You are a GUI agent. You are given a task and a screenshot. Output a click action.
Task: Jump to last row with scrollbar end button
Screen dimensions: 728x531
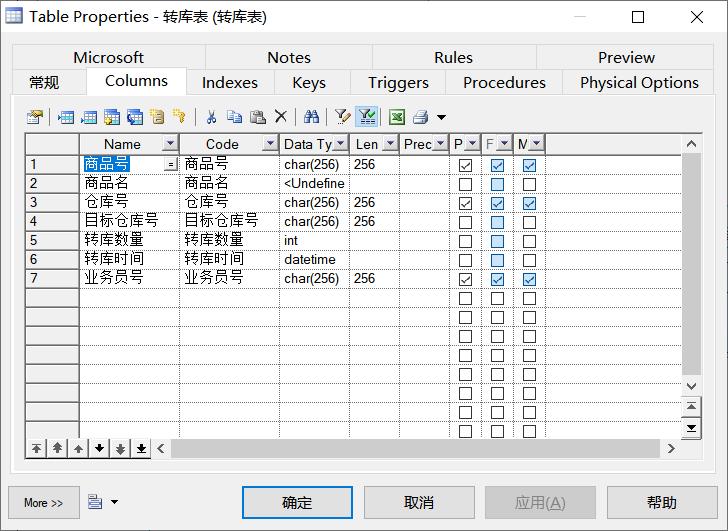691,428
